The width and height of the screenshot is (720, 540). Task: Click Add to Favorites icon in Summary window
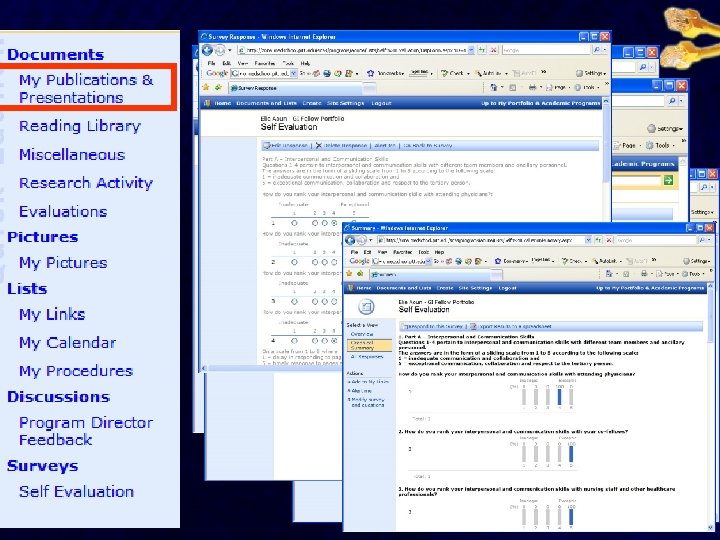click(360, 274)
